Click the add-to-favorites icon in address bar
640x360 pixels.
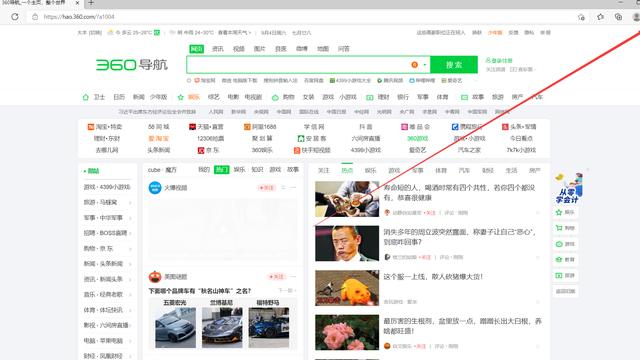coord(581,17)
